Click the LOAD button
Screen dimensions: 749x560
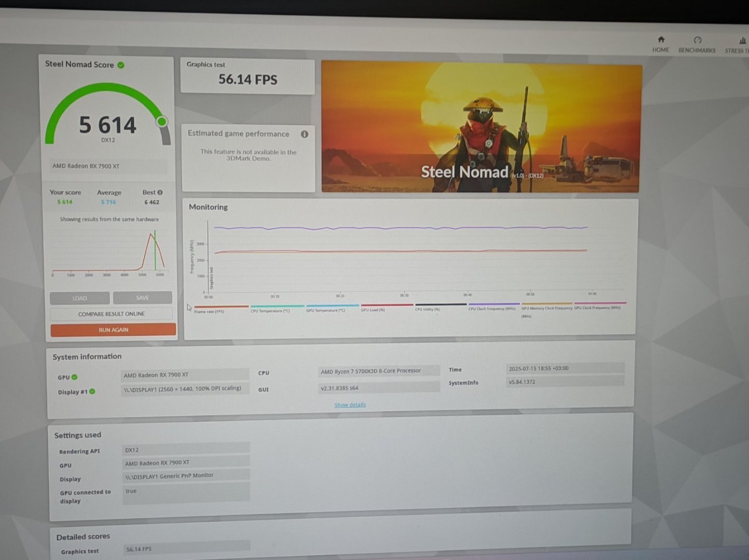tap(79, 298)
